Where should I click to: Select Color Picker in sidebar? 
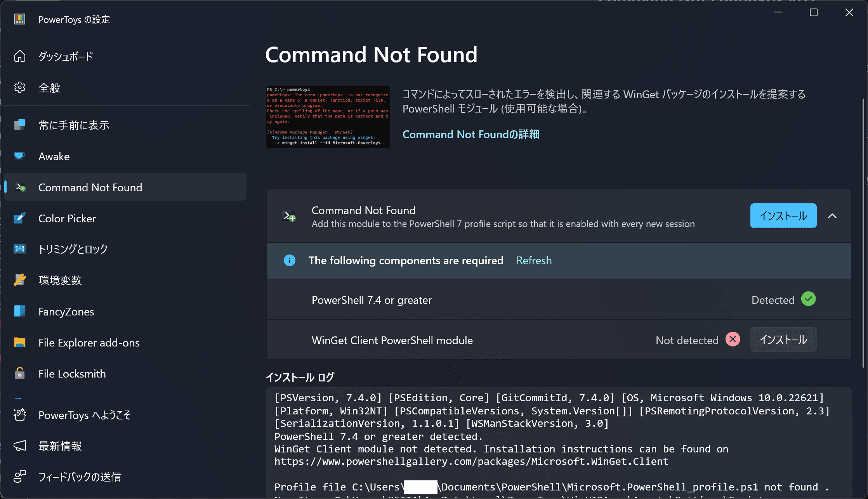(x=125, y=218)
